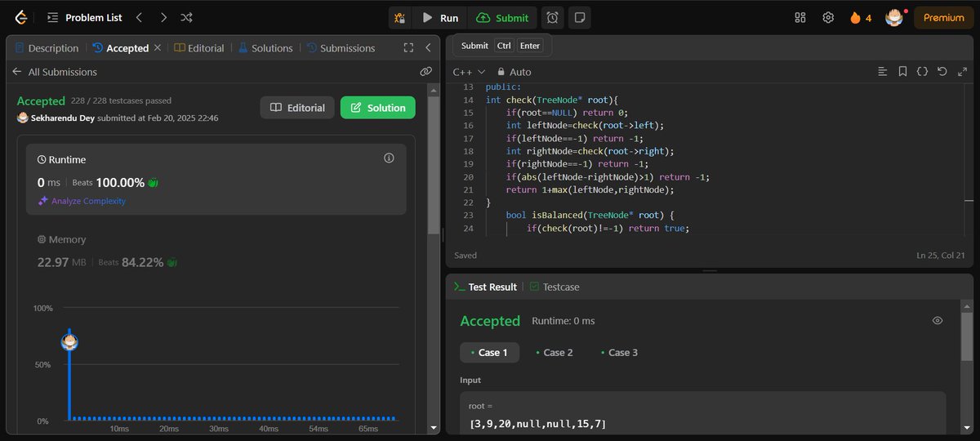Submit the solution in top bar

[504, 17]
